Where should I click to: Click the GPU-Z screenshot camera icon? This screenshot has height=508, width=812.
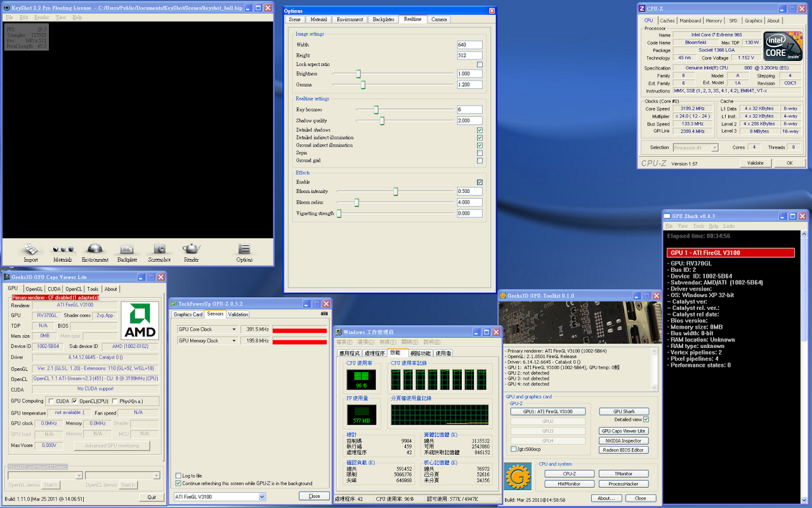[x=324, y=314]
